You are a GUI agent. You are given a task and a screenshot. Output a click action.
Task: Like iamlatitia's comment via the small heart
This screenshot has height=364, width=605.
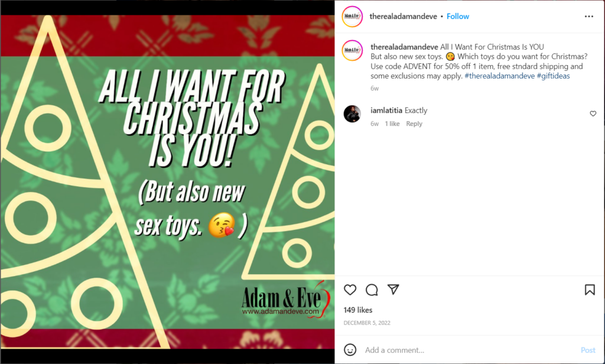(593, 113)
